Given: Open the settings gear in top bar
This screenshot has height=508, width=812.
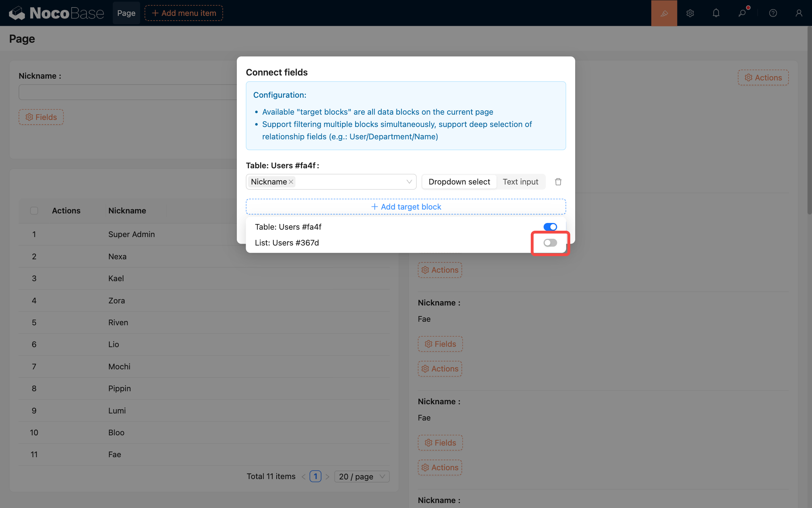Looking at the screenshot, I should pos(690,13).
